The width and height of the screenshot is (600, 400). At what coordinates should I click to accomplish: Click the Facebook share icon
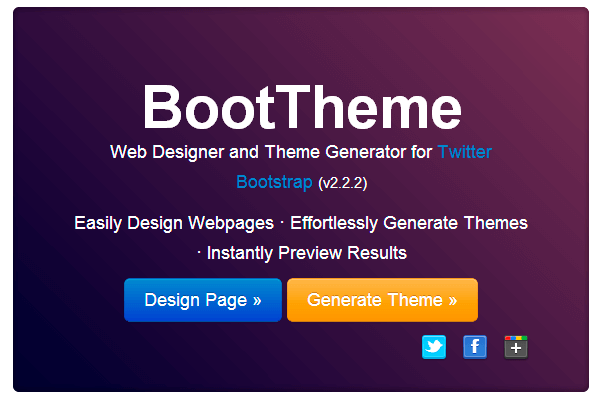[475, 347]
